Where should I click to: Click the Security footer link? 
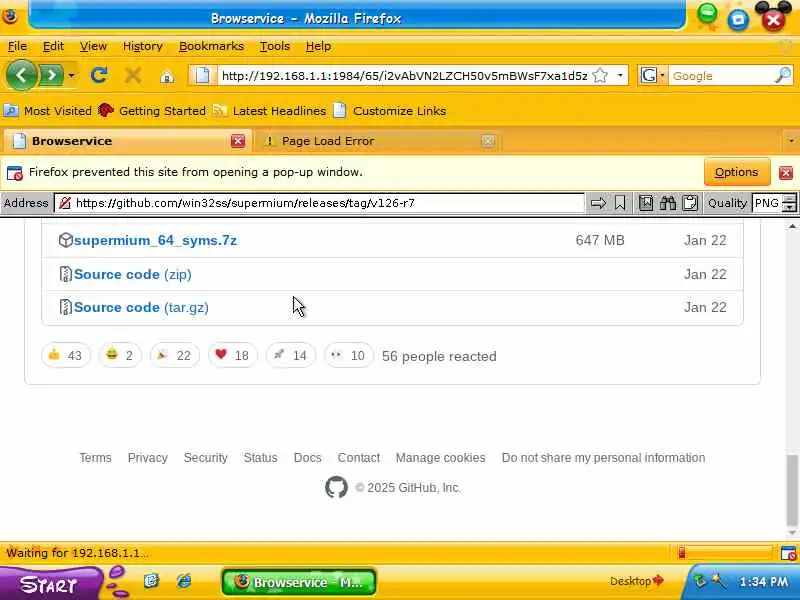click(206, 458)
